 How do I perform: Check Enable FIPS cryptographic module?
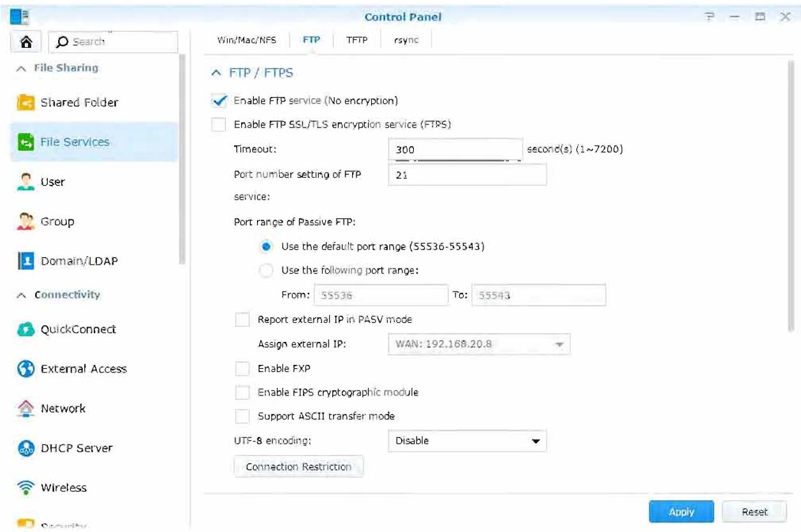click(x=242, y=392)
